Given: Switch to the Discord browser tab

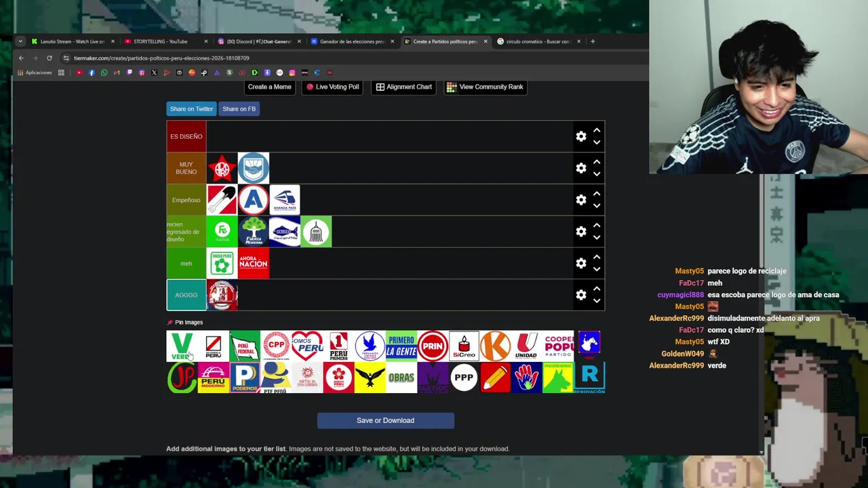Looking at the screenshot, I should tap(259, 41).
